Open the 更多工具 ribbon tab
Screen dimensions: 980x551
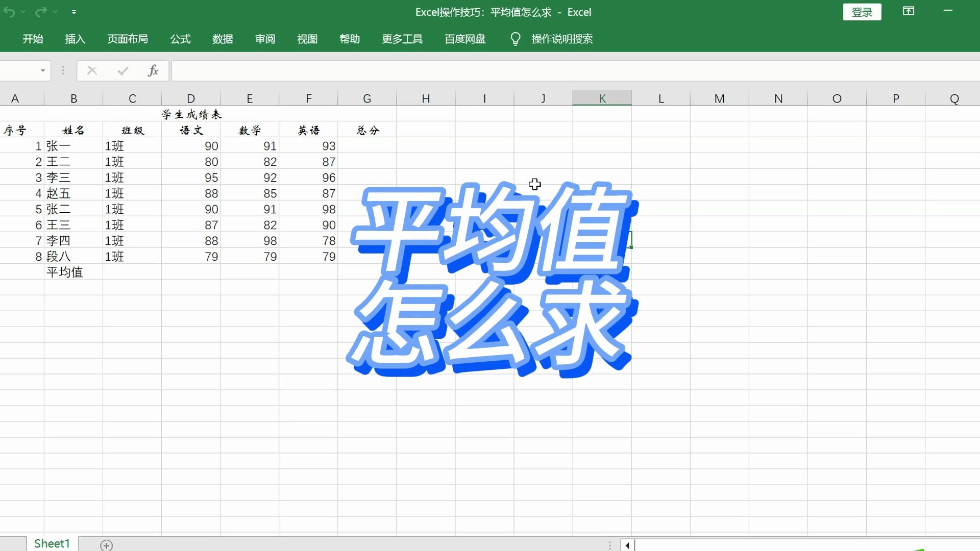pyautogui.click(x=402, y=39)
